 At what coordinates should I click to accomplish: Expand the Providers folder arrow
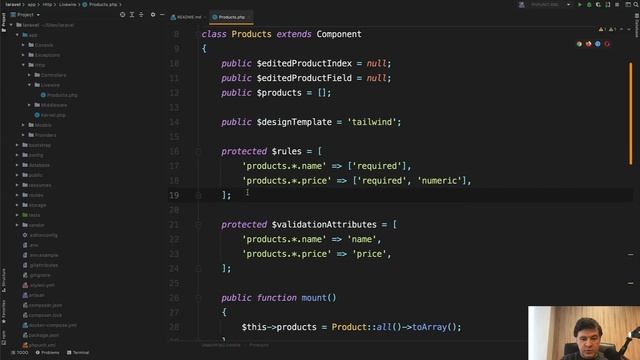pyautogui.click(x=23, y=135)
